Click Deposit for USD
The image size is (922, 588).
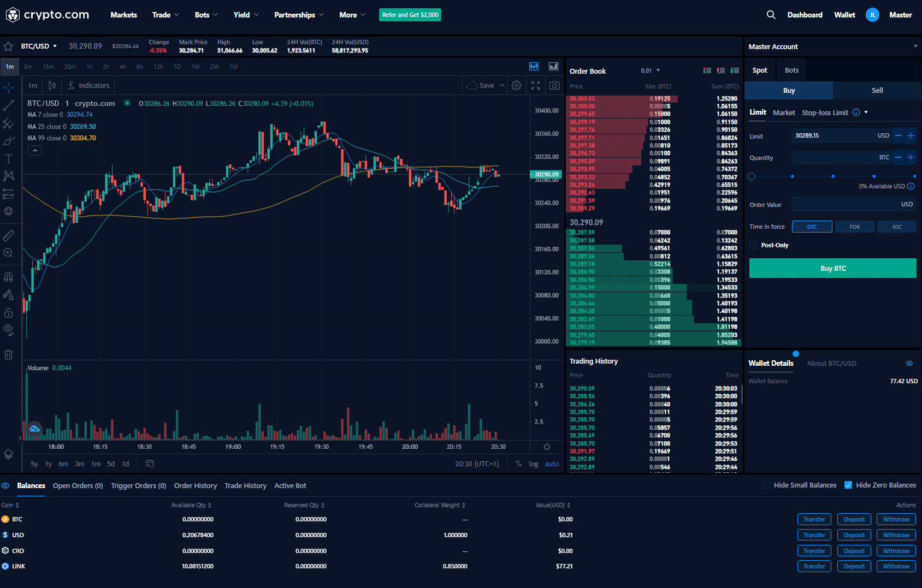point(854,535)
